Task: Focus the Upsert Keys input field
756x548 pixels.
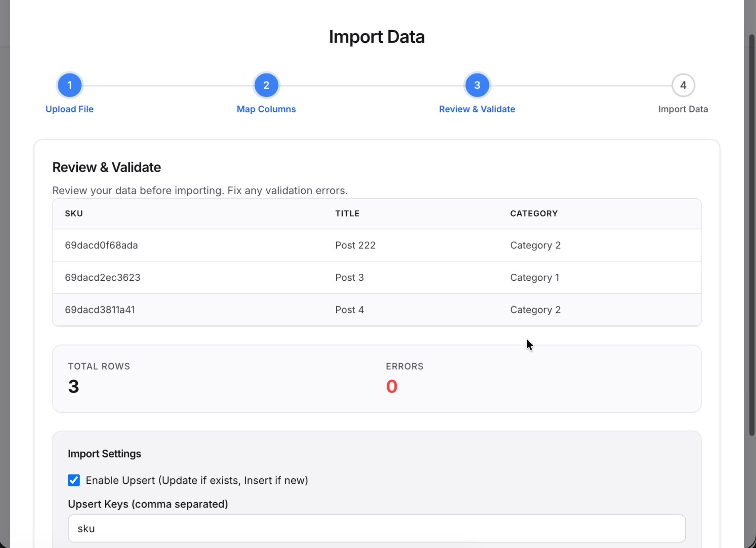Action: 377,528
